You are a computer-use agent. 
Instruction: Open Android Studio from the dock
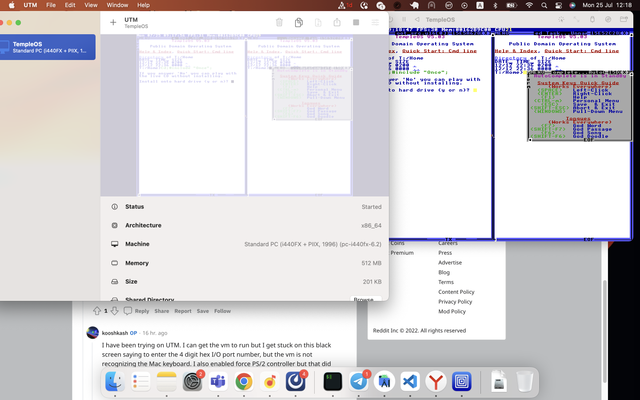[x=384, y=382]
